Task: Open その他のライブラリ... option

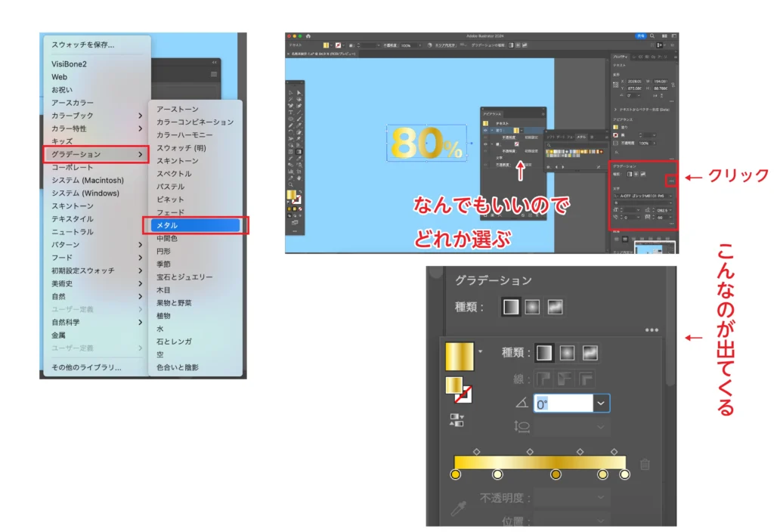Action: tap(87, 367)
